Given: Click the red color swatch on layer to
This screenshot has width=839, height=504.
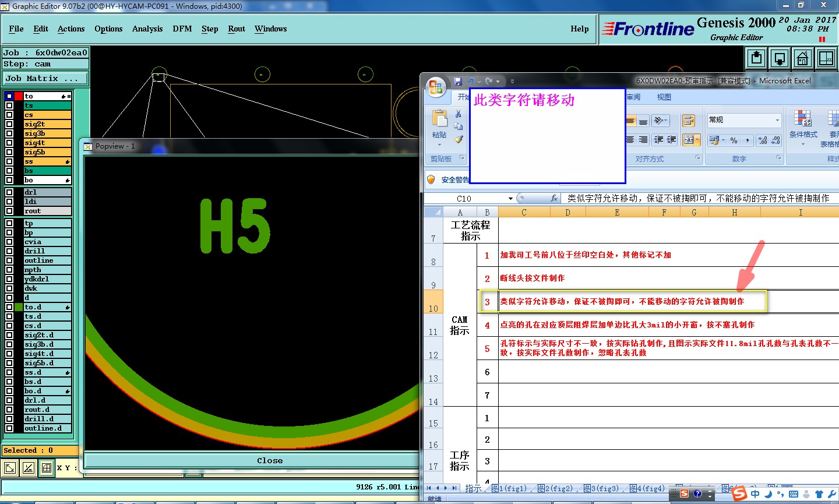Looking at the screenshot, I should tap(19, 96).
